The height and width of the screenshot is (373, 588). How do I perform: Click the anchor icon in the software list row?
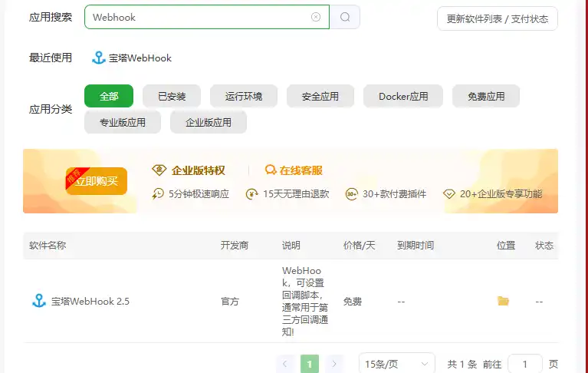39,301
